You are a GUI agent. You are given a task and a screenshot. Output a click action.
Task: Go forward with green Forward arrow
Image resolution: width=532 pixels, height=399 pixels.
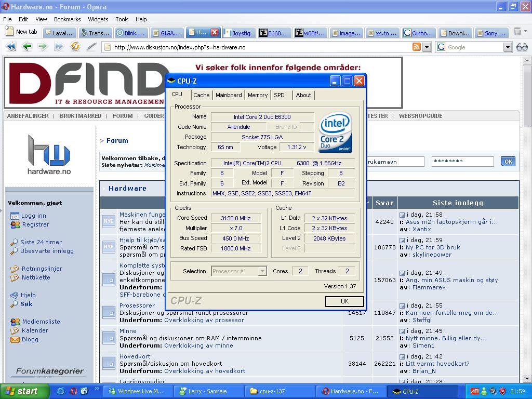pos(43,46)
